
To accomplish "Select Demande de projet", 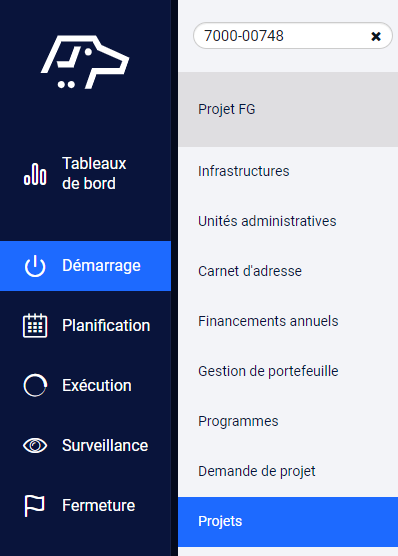I will (x=256, y=471).
